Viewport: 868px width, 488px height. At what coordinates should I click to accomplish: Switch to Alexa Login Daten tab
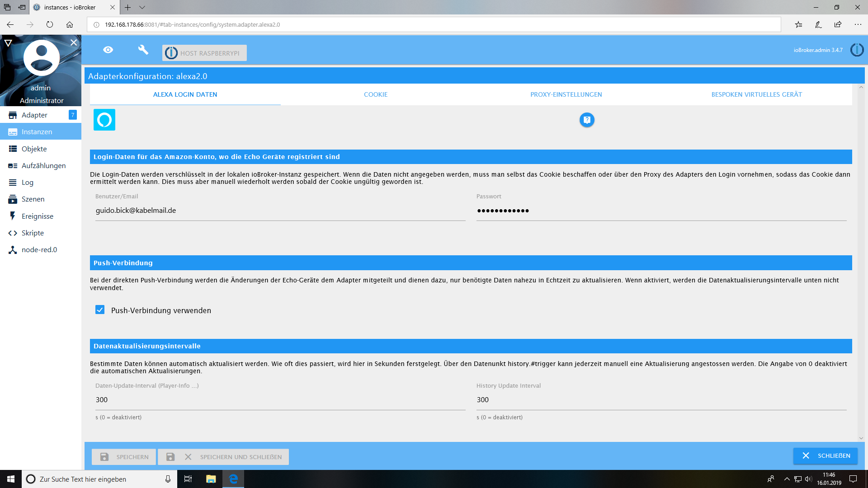point(185,94)
